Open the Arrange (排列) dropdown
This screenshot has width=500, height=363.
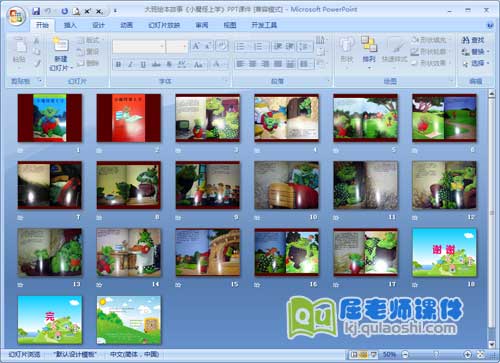[x=369, y=52]
